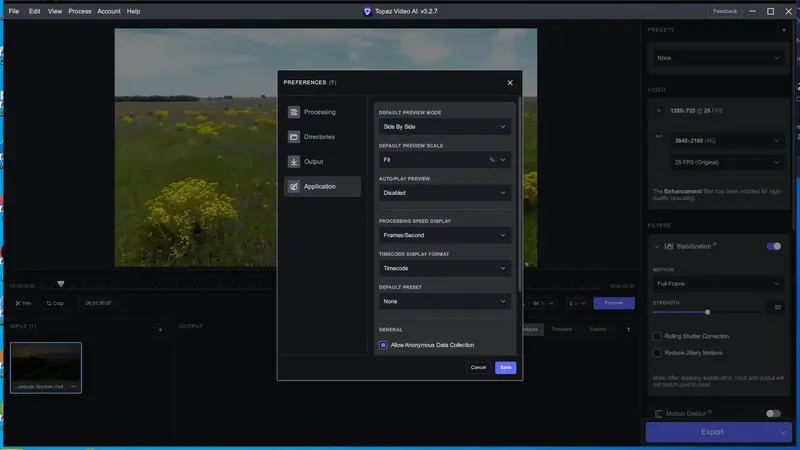Click the Feedback button
Image resolution: width=800 pixels, height=450 pixels.
(724, 11)
